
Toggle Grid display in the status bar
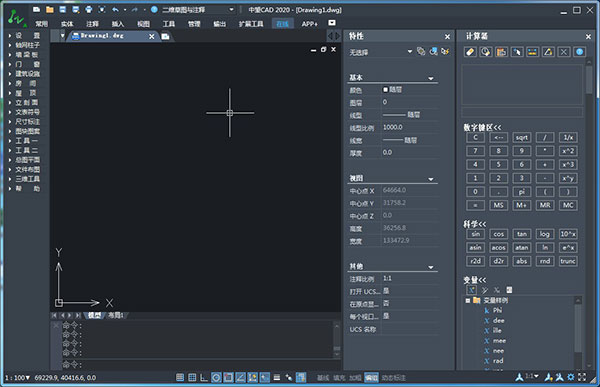(x=192, y=377)
